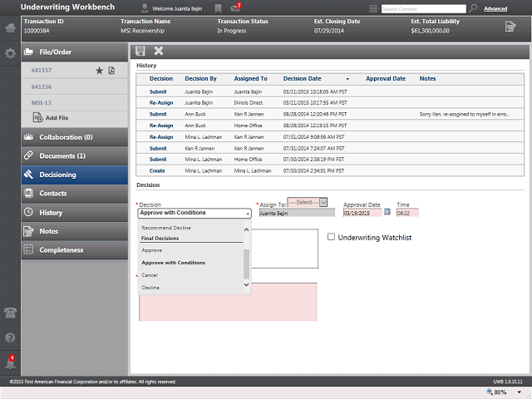532x399 pixels.
Task: Choose Approve in the decision list
Action: pyautogui.click(x=151, y=250)
